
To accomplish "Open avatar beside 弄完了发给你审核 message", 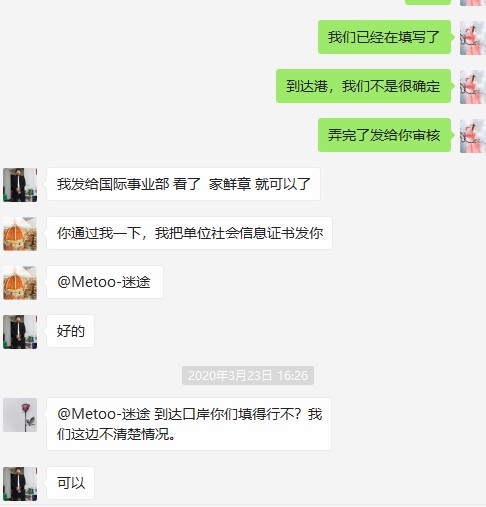I will pos(473,136).
